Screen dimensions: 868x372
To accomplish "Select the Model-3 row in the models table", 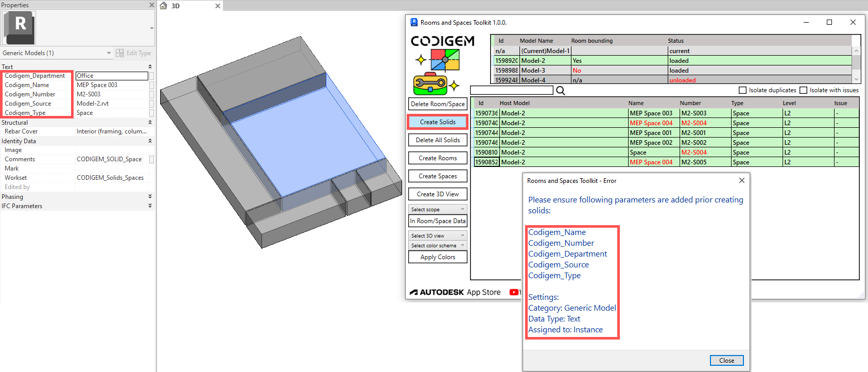I will click(672, 71).
